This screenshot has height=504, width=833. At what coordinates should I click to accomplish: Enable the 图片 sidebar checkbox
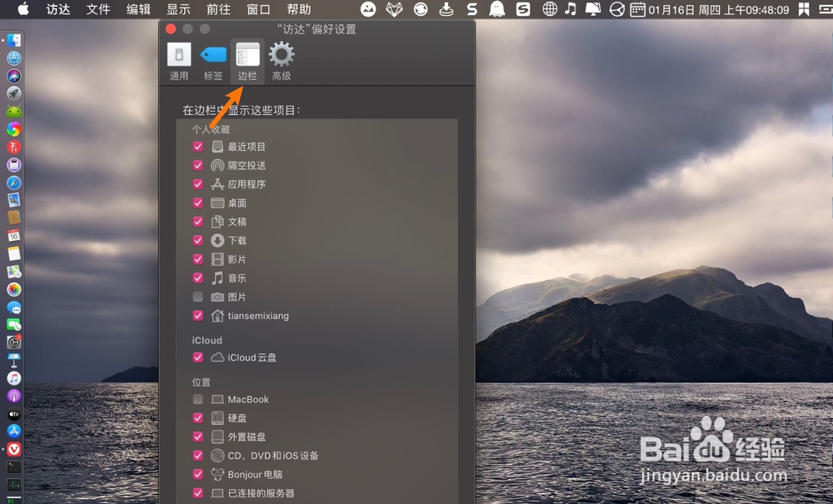(x=197, y=297)
